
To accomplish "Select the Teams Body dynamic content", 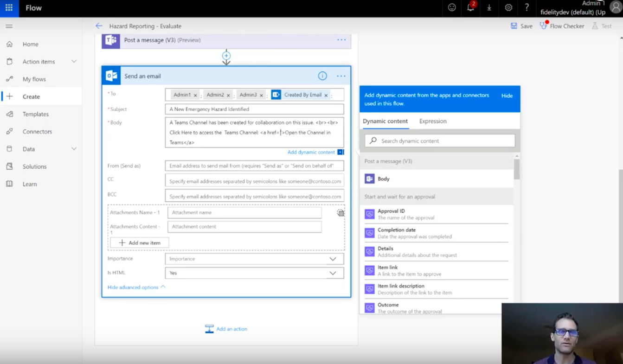I will (437, 179).
